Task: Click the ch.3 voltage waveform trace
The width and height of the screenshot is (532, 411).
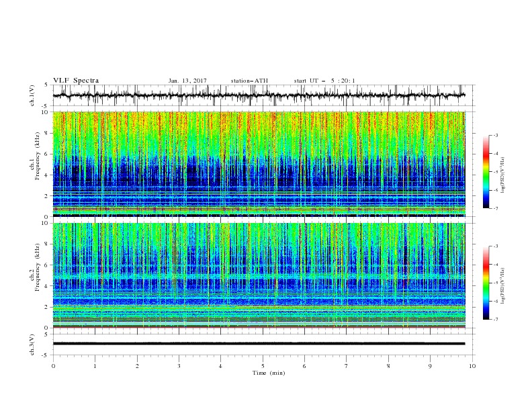Action: coord(259,344)
